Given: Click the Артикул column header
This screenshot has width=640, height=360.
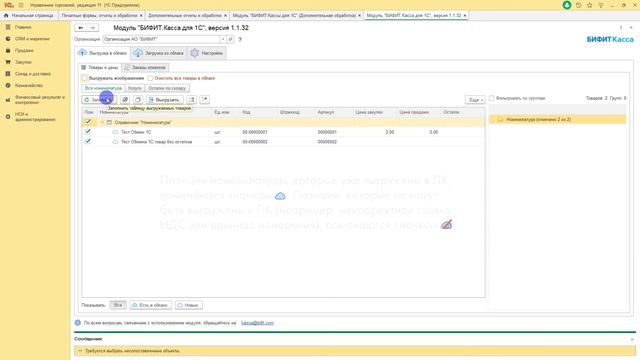Looking at the screenshot, I should coord(334,112).
